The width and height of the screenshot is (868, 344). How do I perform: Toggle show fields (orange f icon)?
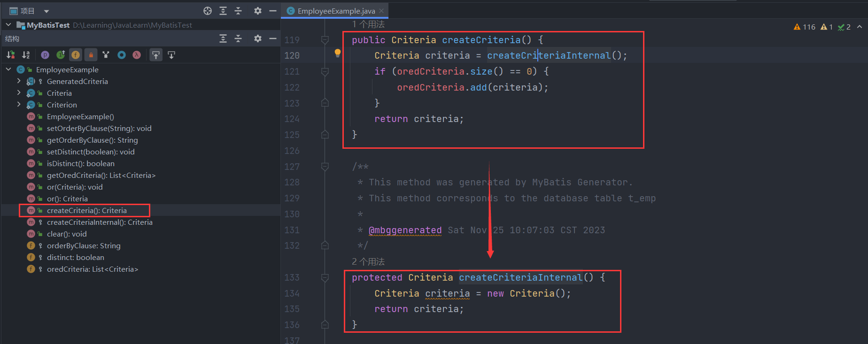pyautogui.click(x=76, y=55)
